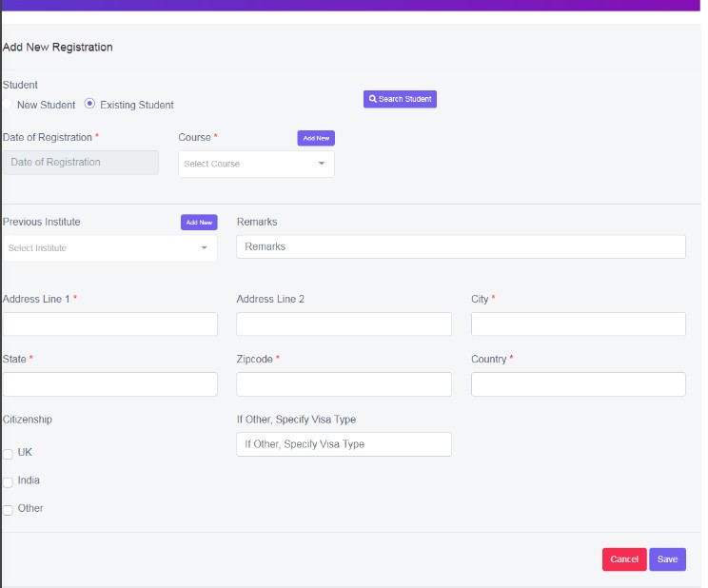The width and height of the screenshot is (708, 588).
Task: Check the India citizenship checkbox
Action: 9,481
